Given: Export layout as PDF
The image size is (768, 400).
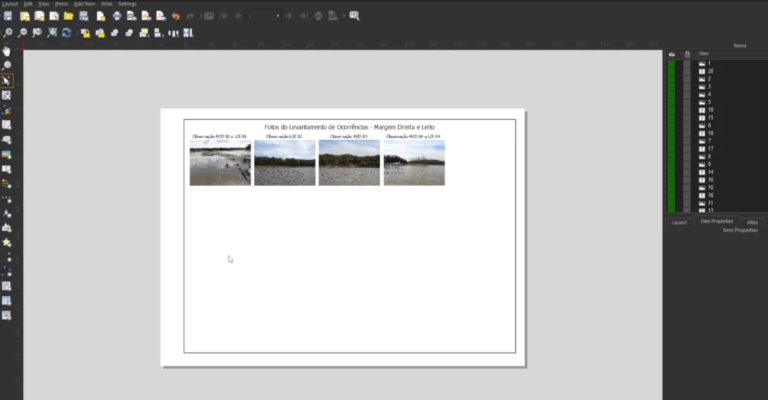Looking at the screenshot, I should coord(161,16).
